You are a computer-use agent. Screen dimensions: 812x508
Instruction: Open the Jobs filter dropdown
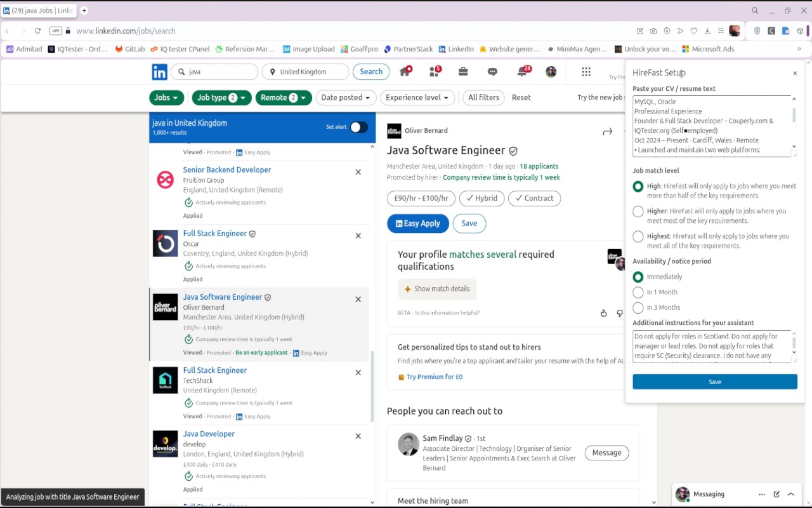coord(167,98)
